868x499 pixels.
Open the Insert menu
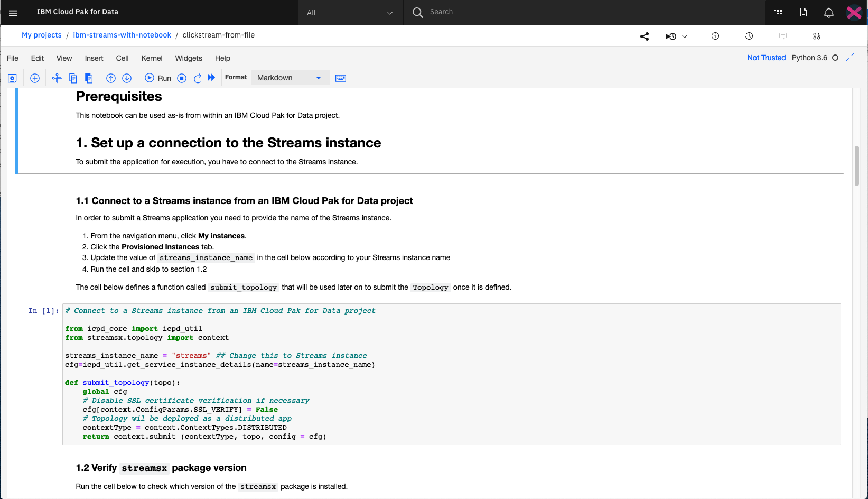[94, 58]
